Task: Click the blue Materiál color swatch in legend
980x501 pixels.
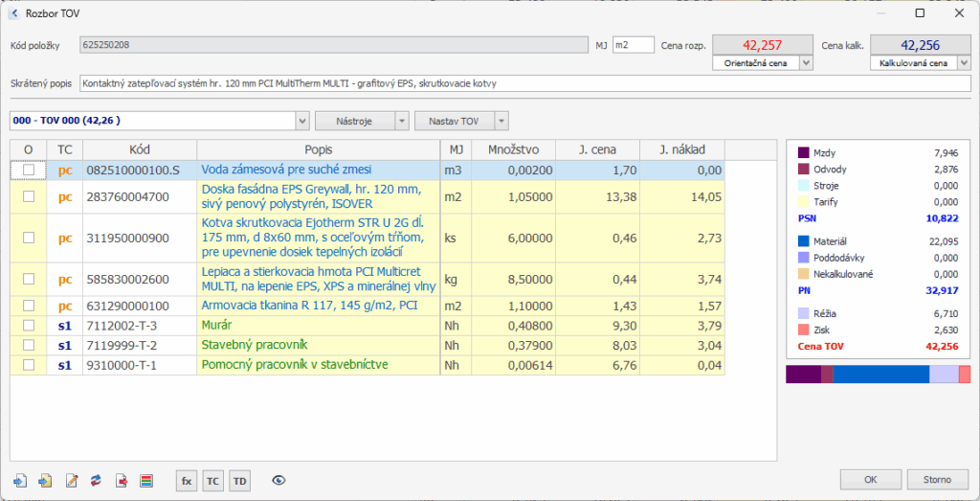Action: pyautogui.click(x=803, y=240)
